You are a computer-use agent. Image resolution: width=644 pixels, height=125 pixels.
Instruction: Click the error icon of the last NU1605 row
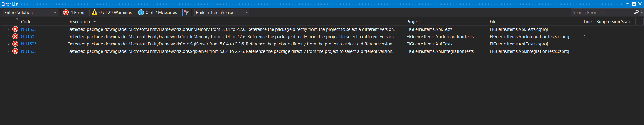click(x=15, y=51)
